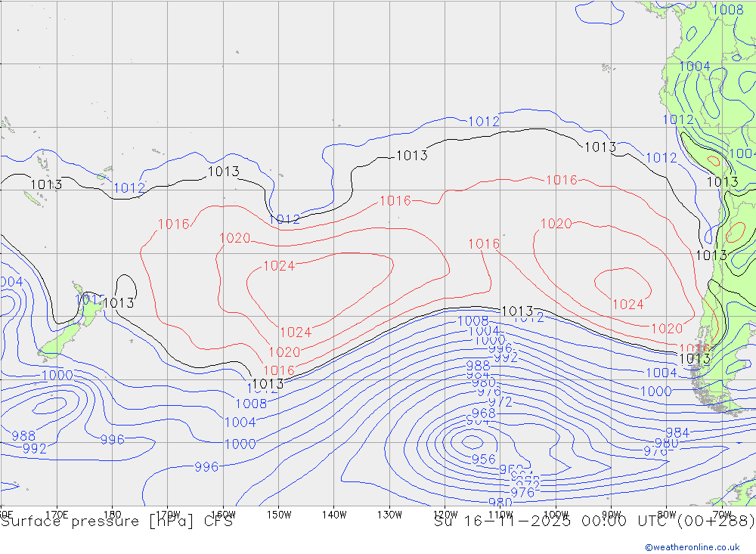Image resolution: width=756 pixels, height=554 pixels.
Task: Select the 170E longitude axis label
Action: [x=57, y=515]
